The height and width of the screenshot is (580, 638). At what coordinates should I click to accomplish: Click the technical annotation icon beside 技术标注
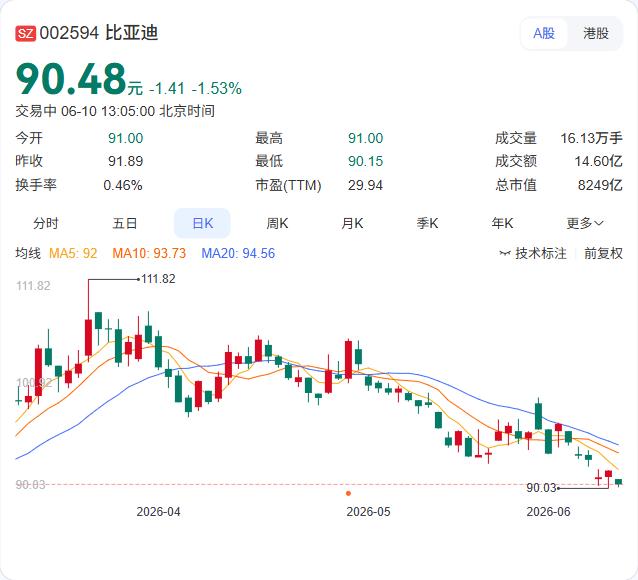point(505,254)
